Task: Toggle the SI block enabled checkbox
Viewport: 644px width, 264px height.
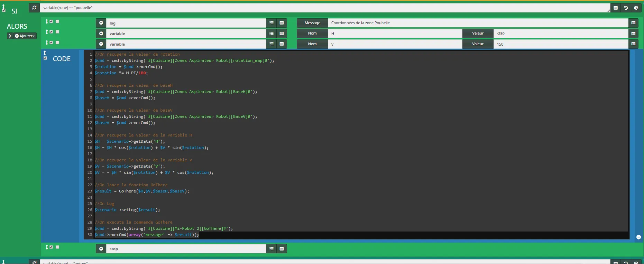Action: coord(4,11)
